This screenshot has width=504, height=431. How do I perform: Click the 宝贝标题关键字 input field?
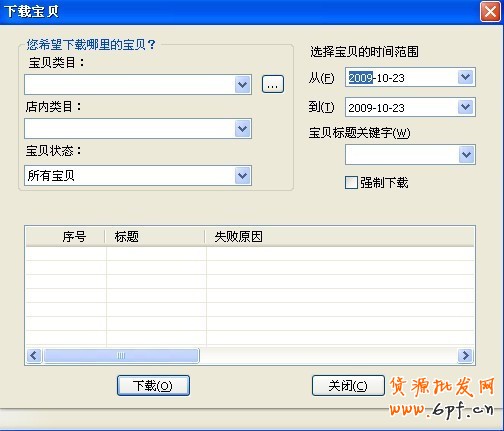click(402, 154)
